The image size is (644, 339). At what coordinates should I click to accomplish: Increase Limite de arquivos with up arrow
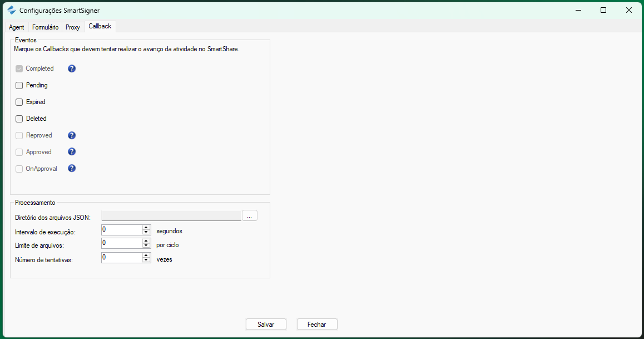tap(146, 241)
